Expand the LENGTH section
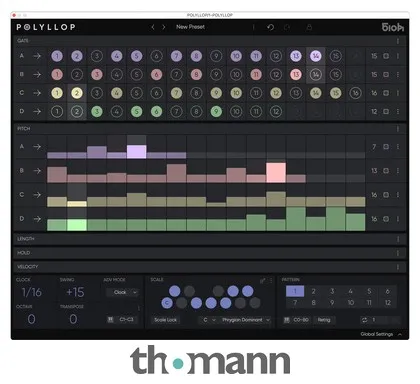The image size is (420, 384). point(210,239)
